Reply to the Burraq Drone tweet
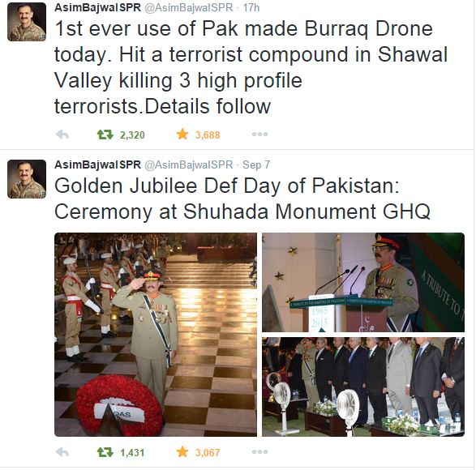The height and width of the screenshot is (470, 476). [62, 135]
